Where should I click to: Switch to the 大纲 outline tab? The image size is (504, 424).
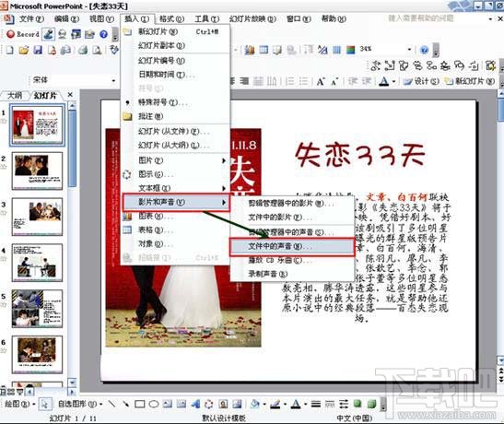click(x=15, y=95)
